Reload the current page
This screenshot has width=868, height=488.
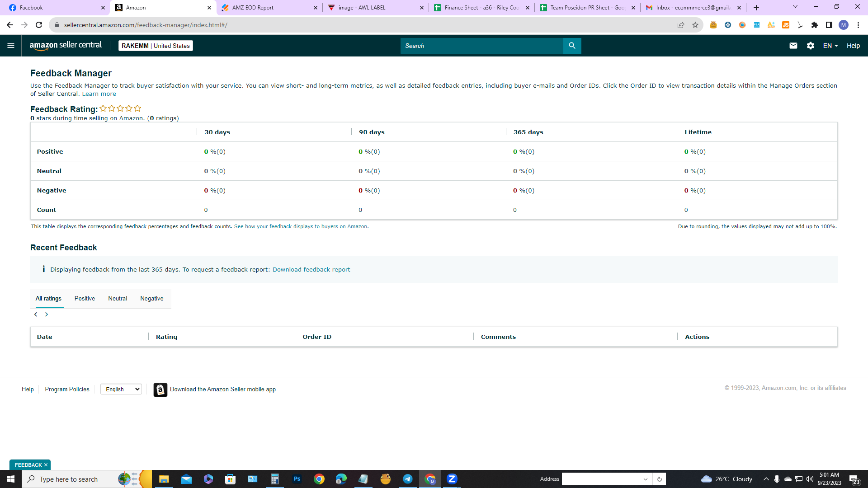pos(39,25)
